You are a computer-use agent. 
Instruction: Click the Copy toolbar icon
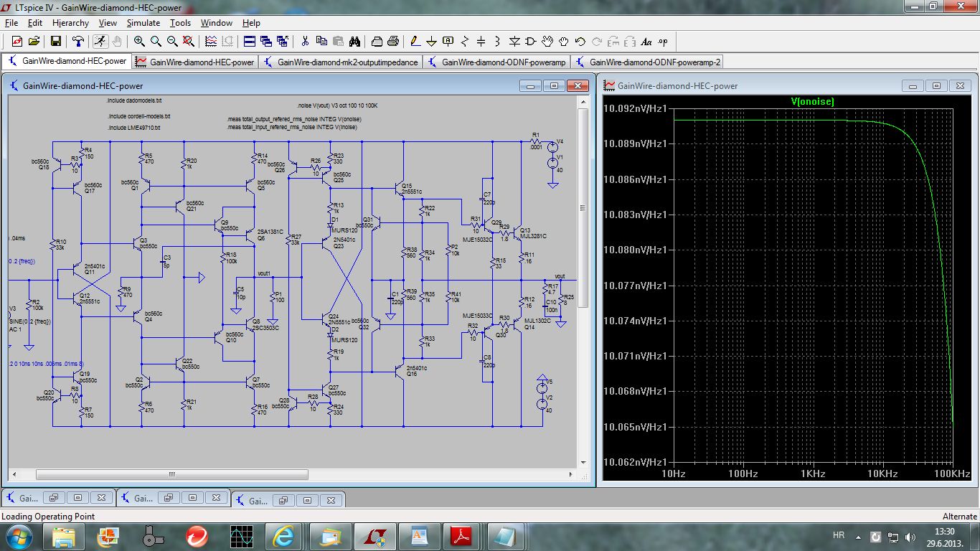pos(321,41)
